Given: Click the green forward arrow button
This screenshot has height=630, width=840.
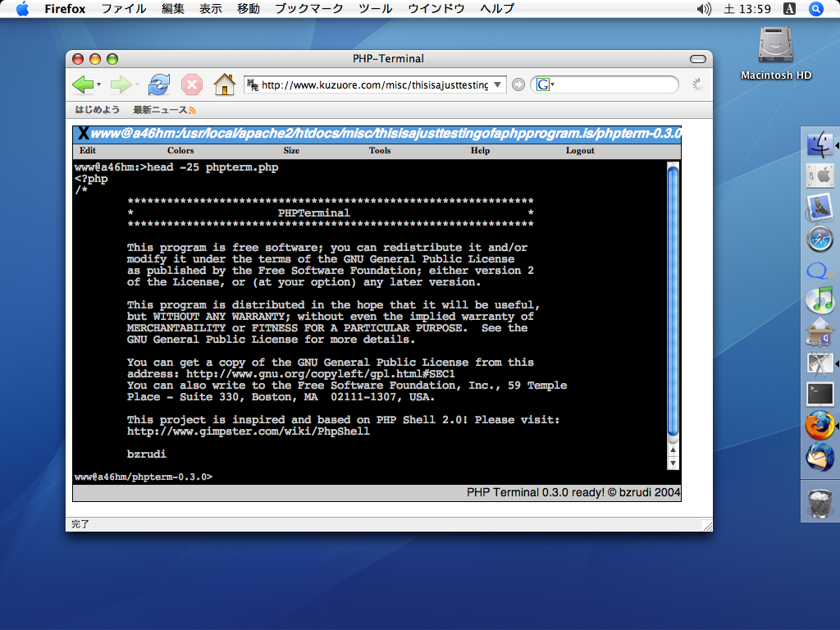Looking at the screenshot, I should 120,84.
